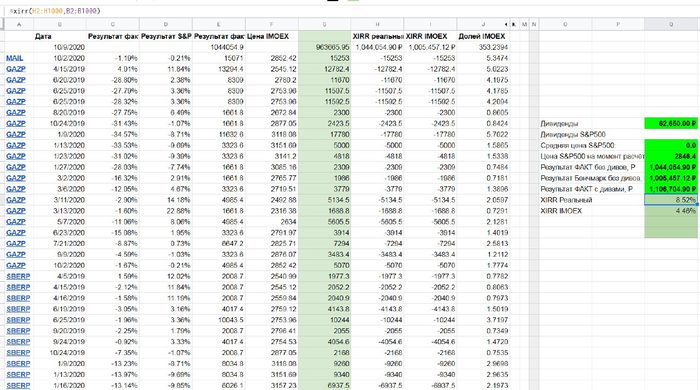
Task: Select column A header
Action: pyautogui.click(x=19, y=25)
